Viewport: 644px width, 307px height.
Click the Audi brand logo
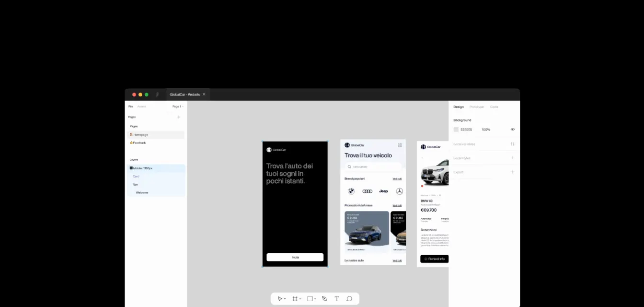tap(368, 191)
